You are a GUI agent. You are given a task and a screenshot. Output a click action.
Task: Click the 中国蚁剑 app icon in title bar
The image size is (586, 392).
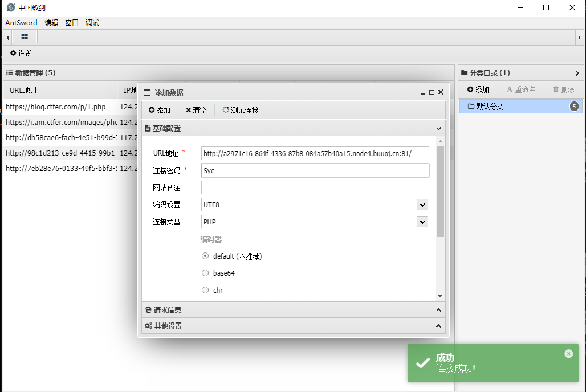point(11,7)
